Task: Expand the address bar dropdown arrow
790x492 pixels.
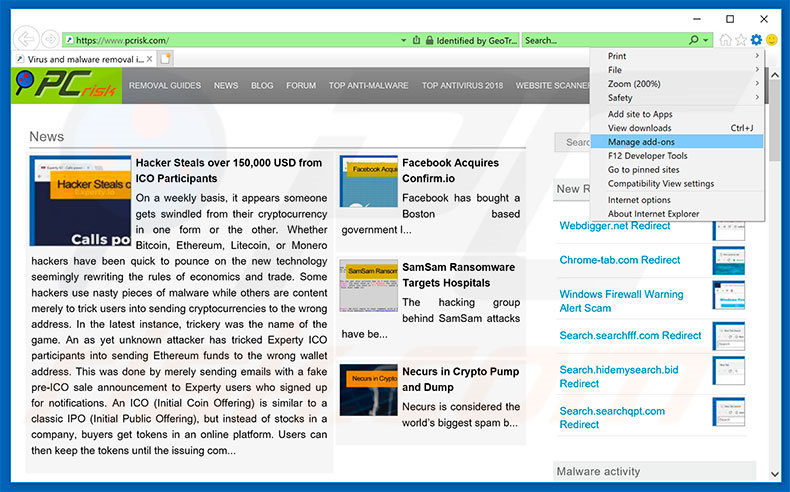Action: pyautogui.click(x=404, y=40)
